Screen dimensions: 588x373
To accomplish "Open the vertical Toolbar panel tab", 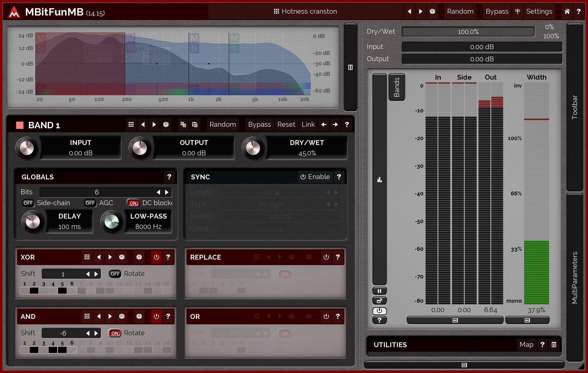I will point(574,107).
